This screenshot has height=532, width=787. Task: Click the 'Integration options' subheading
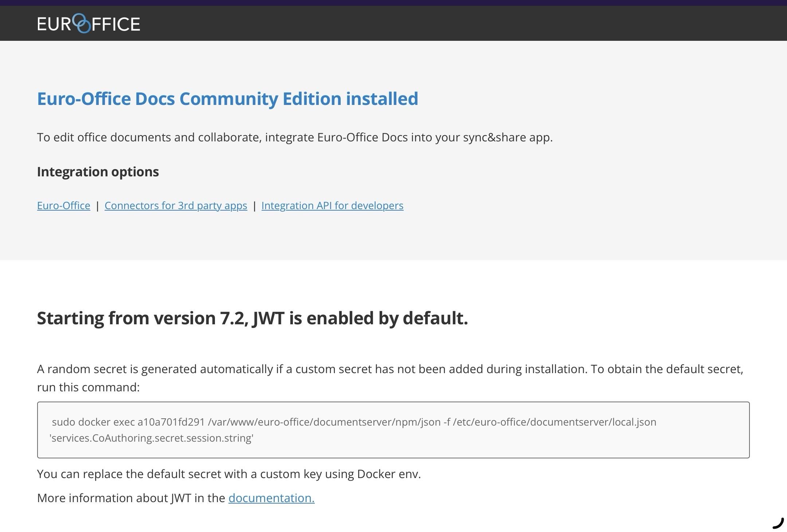98,172
